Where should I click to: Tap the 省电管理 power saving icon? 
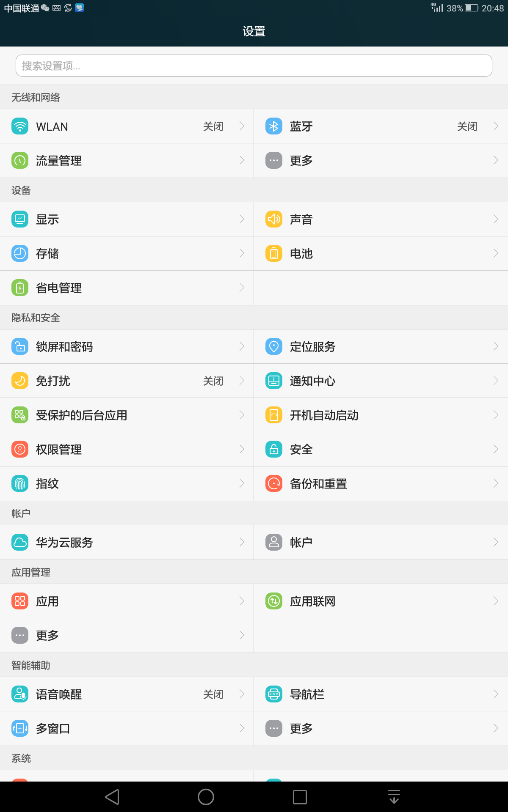(x=20, y=288)
